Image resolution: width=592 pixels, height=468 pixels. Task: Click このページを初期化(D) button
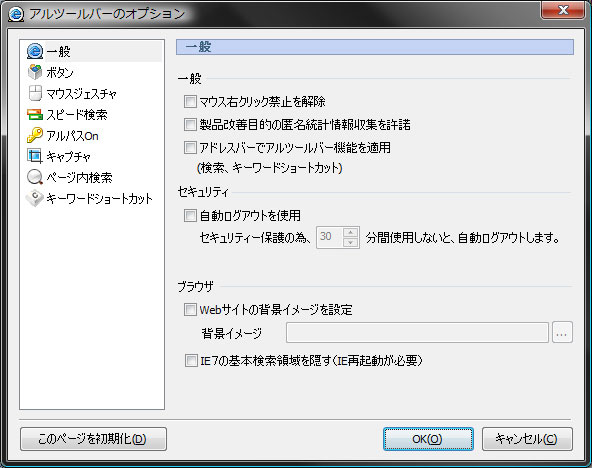coord(93,439)
